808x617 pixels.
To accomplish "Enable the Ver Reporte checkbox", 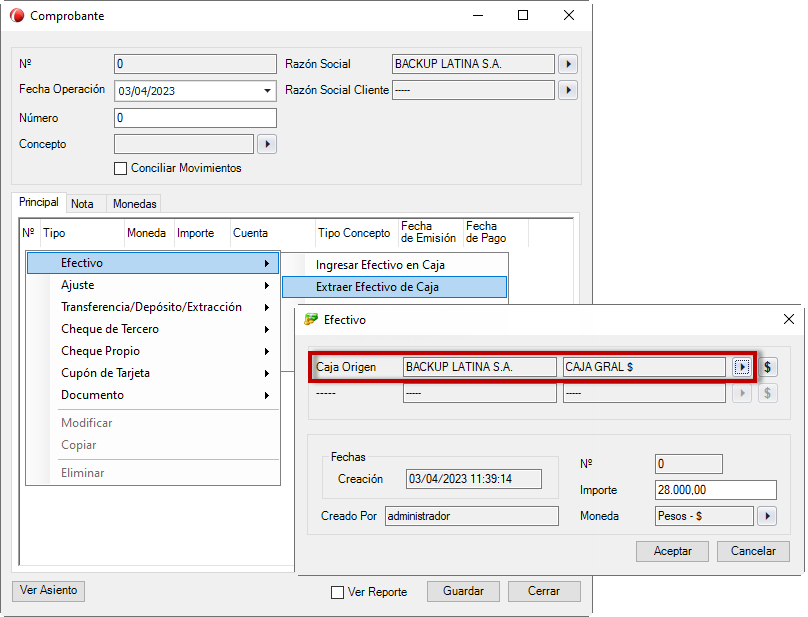I will pos(337,592).
